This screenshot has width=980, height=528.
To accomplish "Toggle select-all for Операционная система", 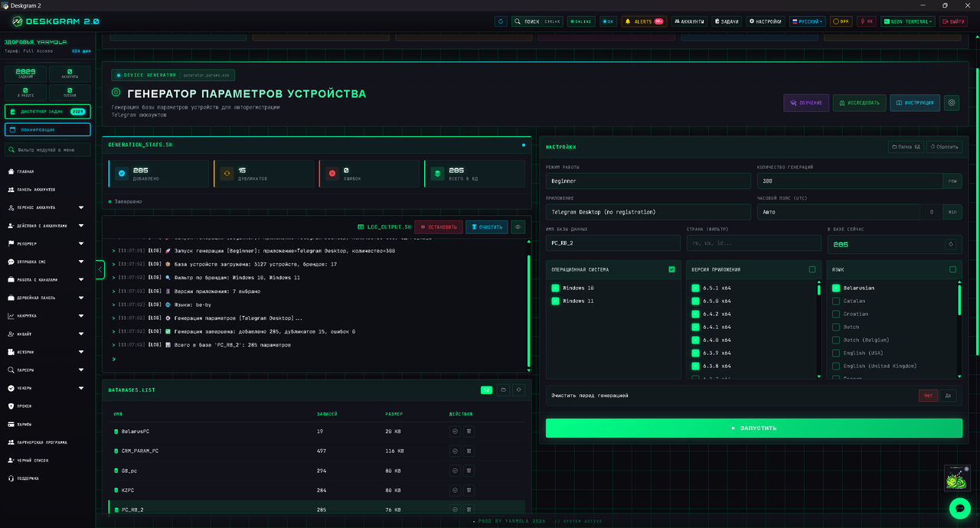I will (x=671, y=269).
